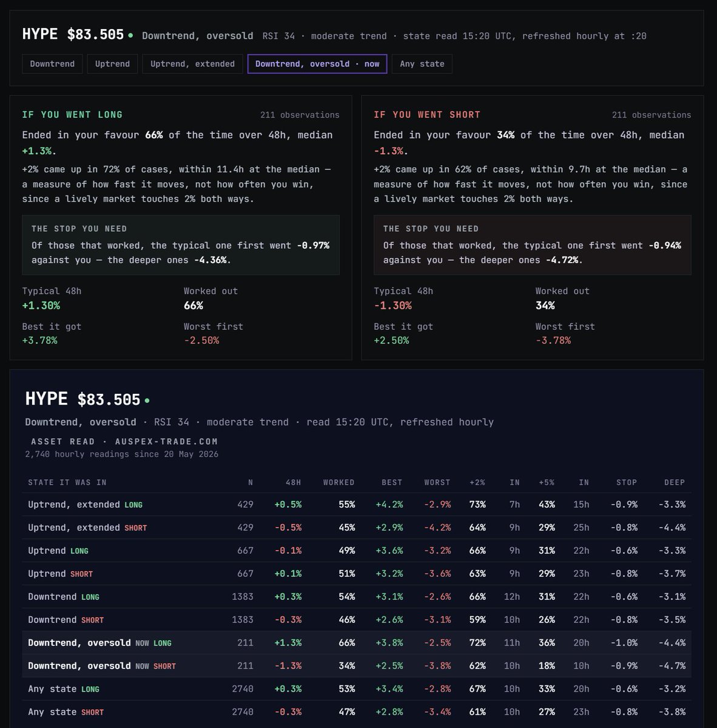Click the "Downtrend, oversold NOW SHORT" row
The image size is (717, 728).
pos(357,666)
